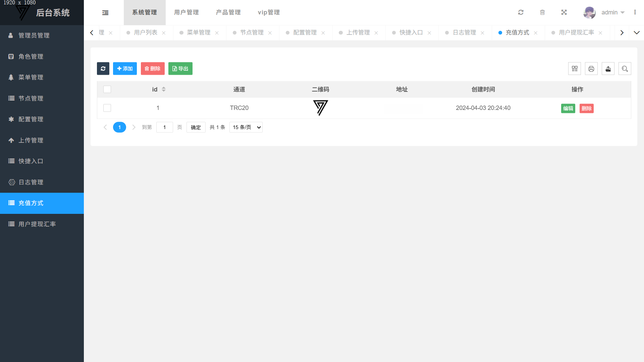The width and height of the screenshot is (644, 362).
Task: Click the print icon above the table
Action: [591, 69]
